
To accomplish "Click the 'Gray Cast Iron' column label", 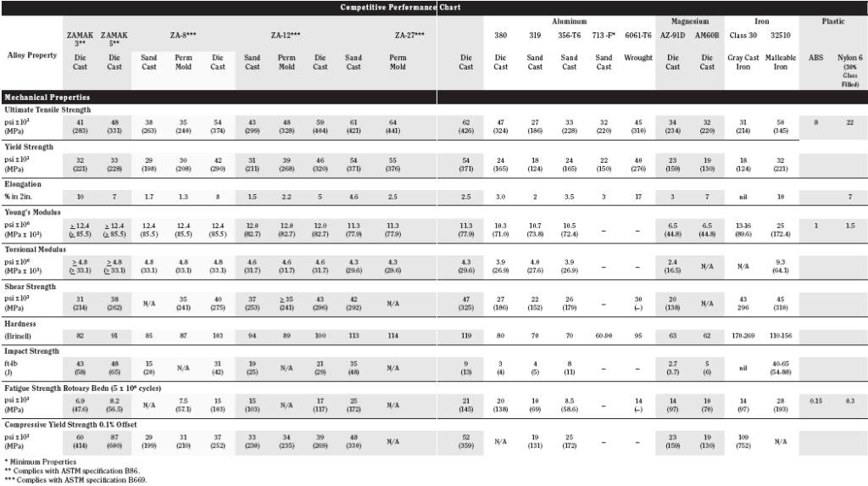I will coord(744,62).
